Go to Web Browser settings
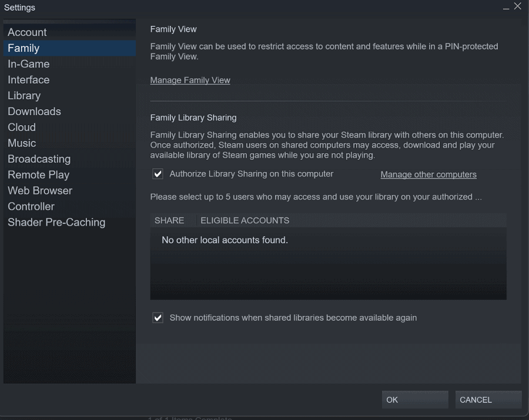This screenshot has height=420, width=529. pos(69,191)
